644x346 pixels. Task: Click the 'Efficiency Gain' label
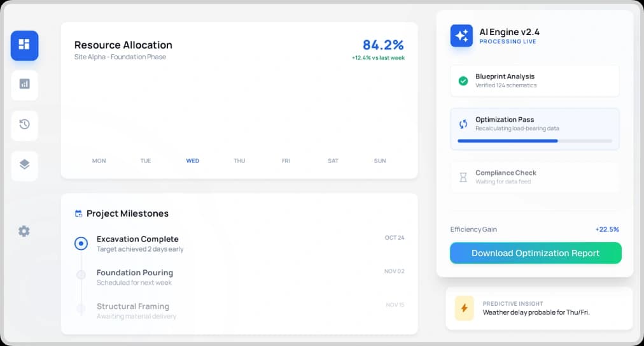473,229
